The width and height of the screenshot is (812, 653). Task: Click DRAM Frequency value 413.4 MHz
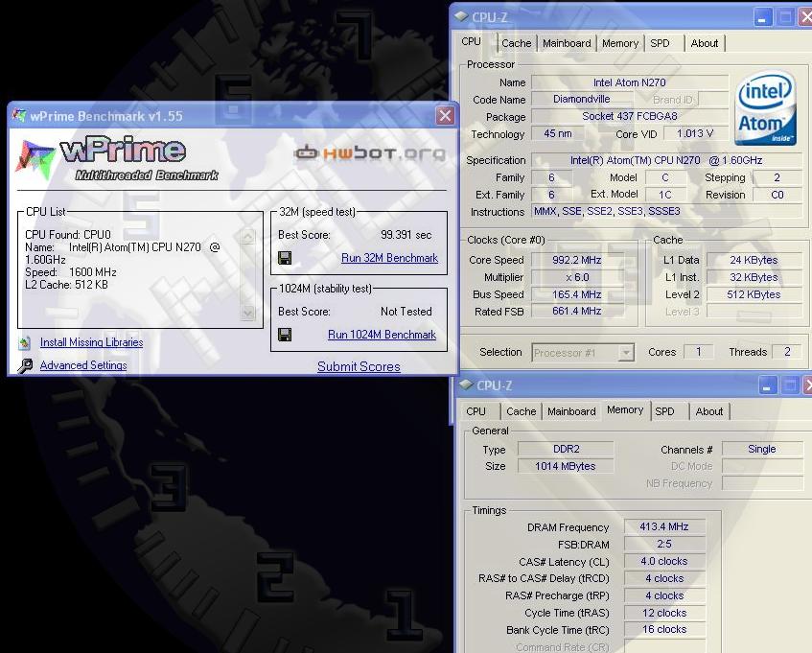click(x=664, y=526)
